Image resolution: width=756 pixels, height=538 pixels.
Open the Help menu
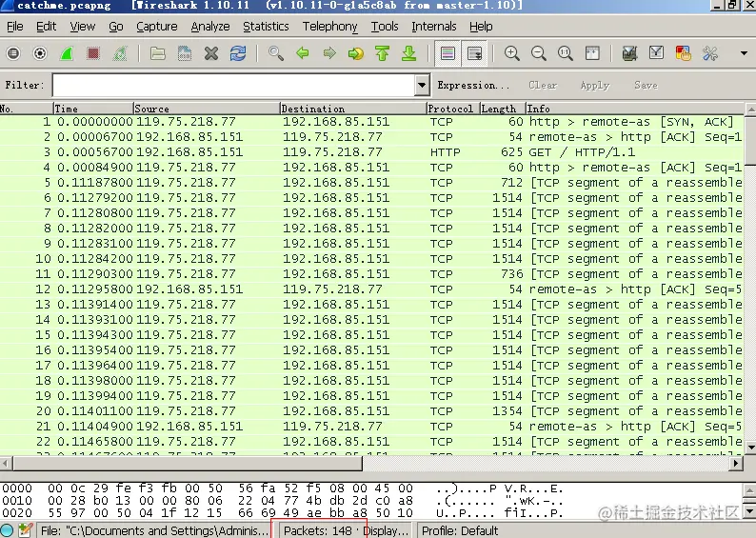point(481,26)
